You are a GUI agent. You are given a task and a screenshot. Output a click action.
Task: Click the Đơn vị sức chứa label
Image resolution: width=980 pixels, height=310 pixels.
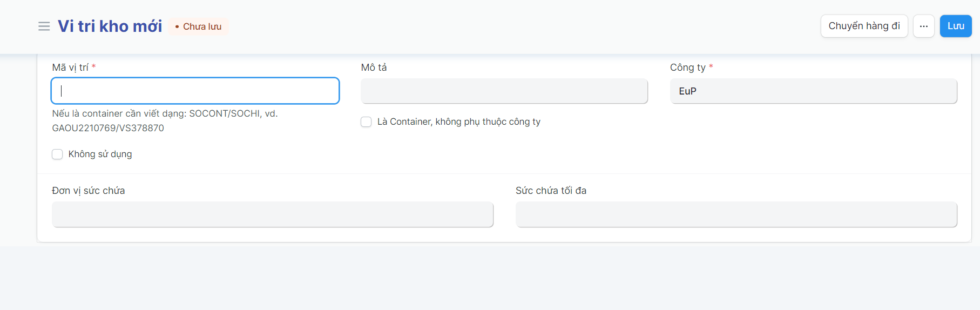point(89,191)
